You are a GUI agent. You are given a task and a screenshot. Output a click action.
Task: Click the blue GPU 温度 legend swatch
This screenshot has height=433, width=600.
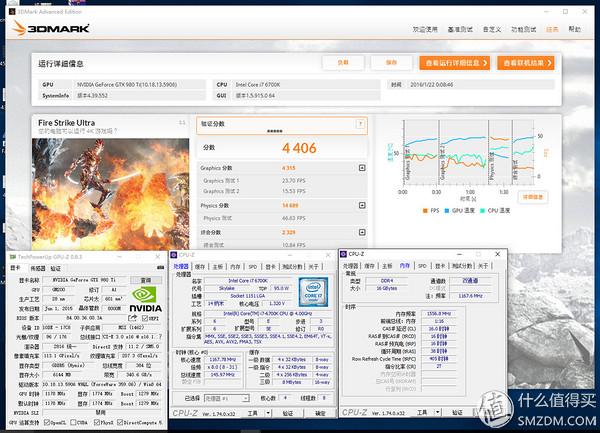(x=446, y=211)
